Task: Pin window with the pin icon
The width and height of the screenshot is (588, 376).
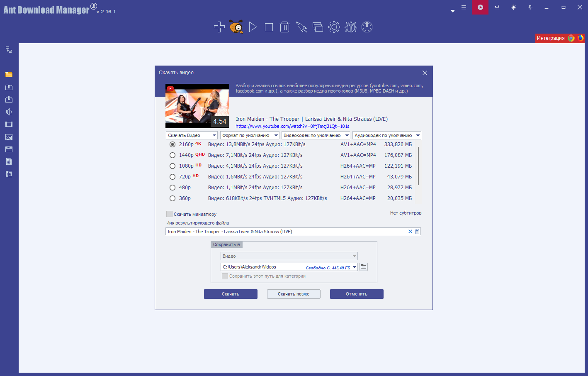Action: 530,7
